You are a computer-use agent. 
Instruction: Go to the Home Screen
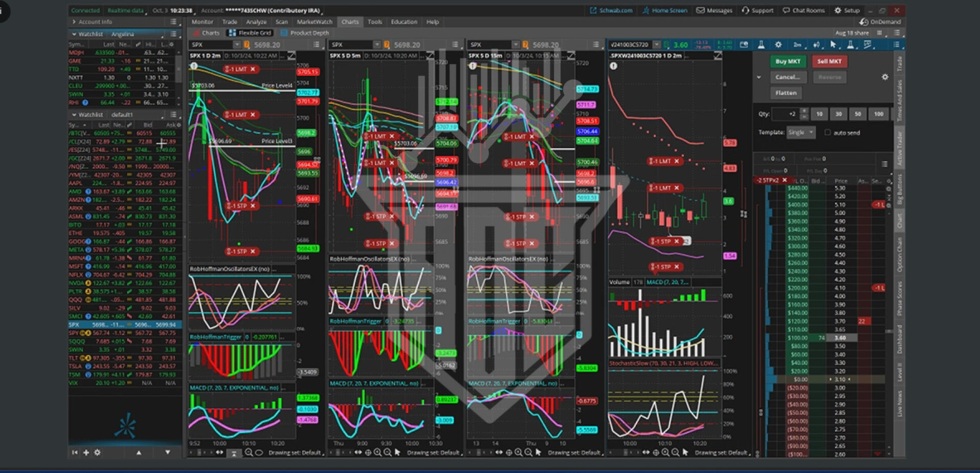665,10
